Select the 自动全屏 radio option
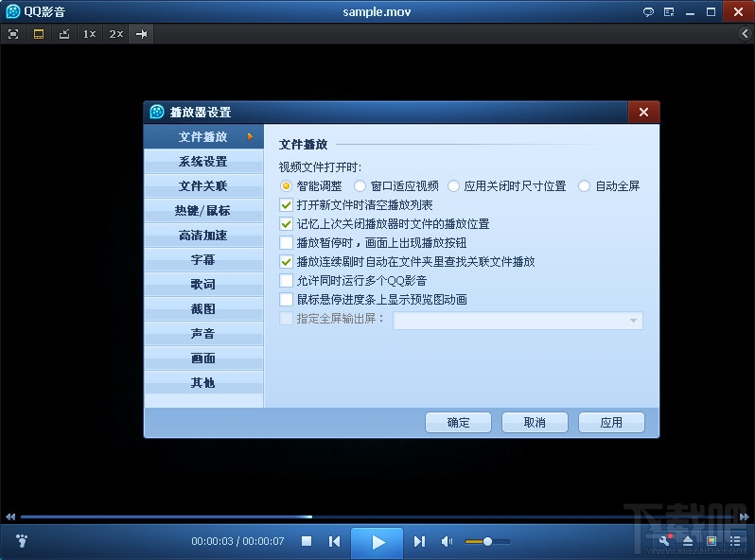The height and width of the screenshot is (560, 755). (584, 185)
